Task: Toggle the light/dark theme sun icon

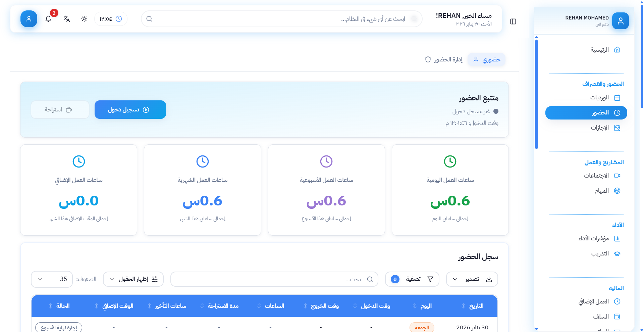Action: click(x=84, y=19)
